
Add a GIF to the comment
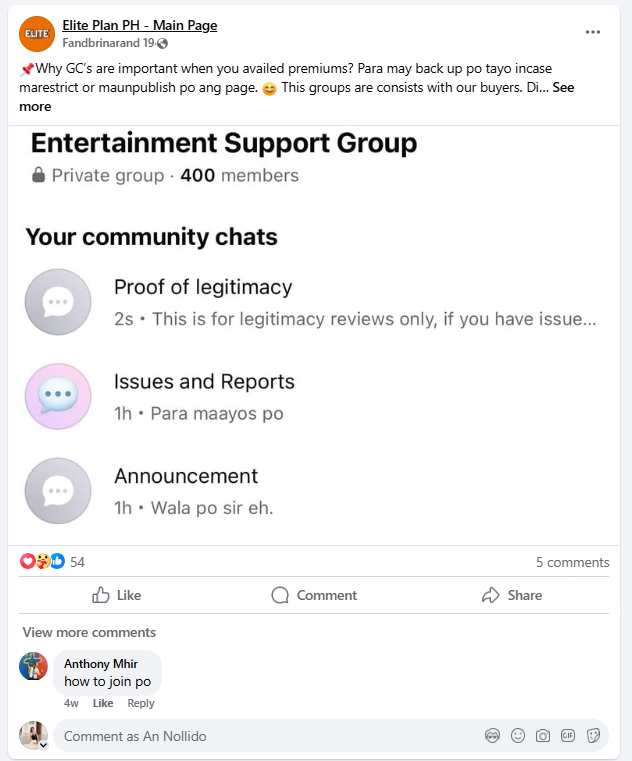pos(568,736)
